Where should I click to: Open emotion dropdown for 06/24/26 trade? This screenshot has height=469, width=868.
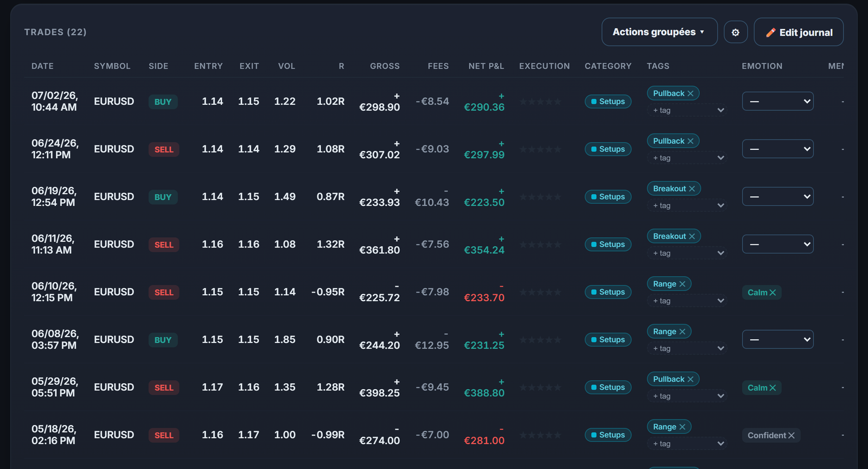tap(777, 149)
